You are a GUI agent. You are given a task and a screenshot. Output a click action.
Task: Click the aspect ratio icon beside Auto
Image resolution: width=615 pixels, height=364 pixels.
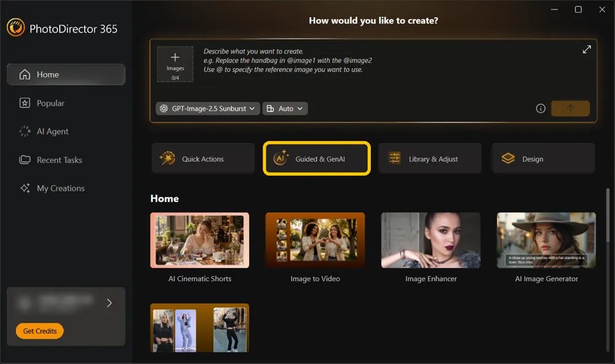coord(270,109)
